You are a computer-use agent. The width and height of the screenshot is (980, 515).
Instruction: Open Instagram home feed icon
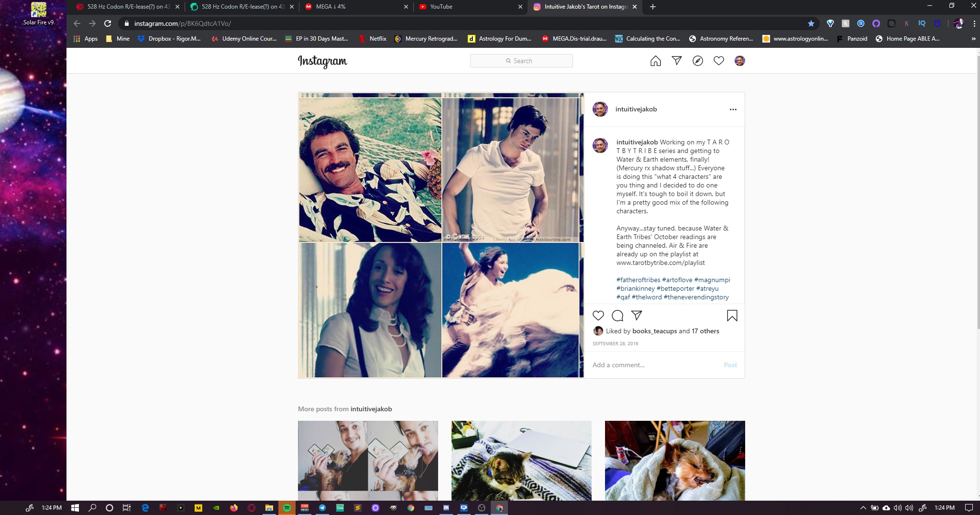655,61
